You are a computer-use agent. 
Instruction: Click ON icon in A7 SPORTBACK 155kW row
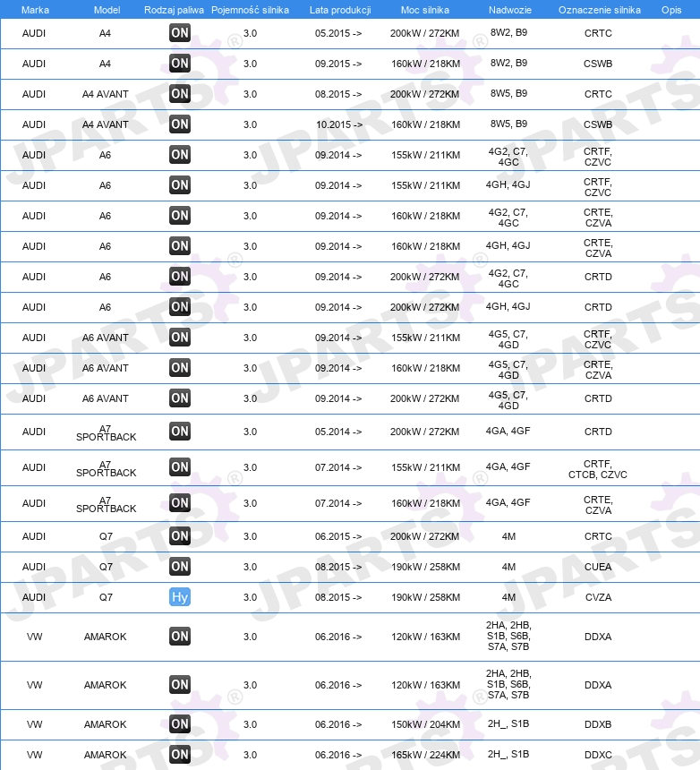[x=180, y=467]
